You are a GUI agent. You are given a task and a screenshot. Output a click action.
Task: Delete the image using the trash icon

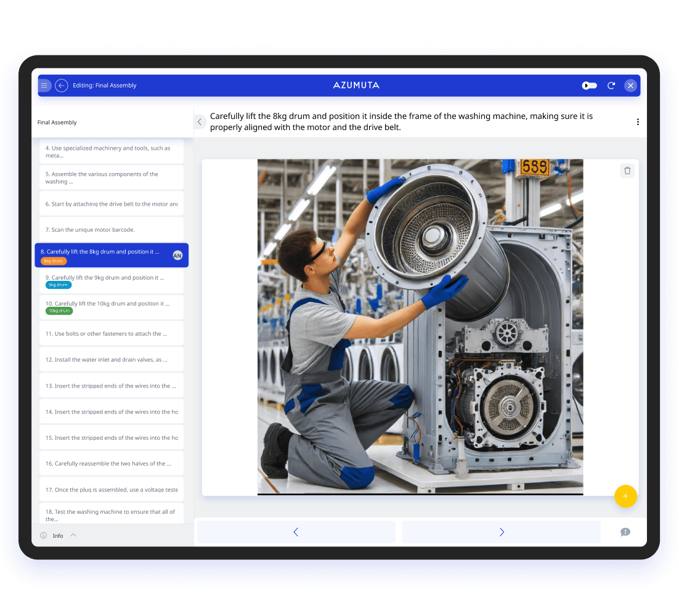tap(627, 171)
